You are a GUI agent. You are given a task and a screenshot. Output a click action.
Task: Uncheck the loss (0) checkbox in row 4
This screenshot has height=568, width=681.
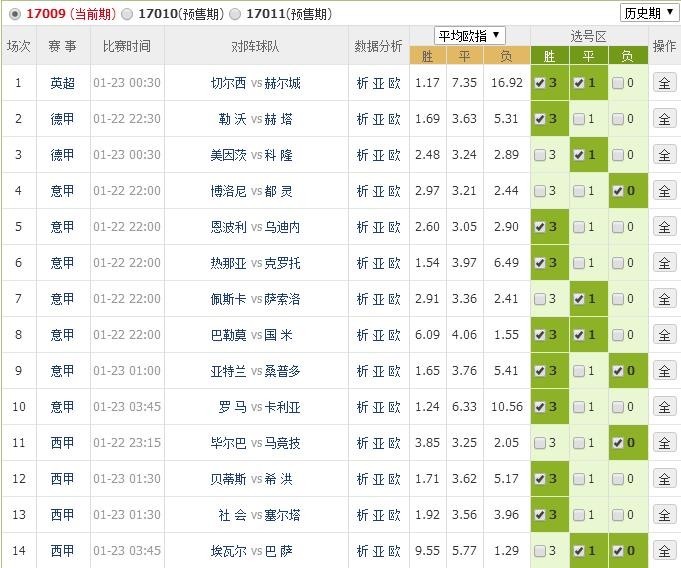coord(618,191)
